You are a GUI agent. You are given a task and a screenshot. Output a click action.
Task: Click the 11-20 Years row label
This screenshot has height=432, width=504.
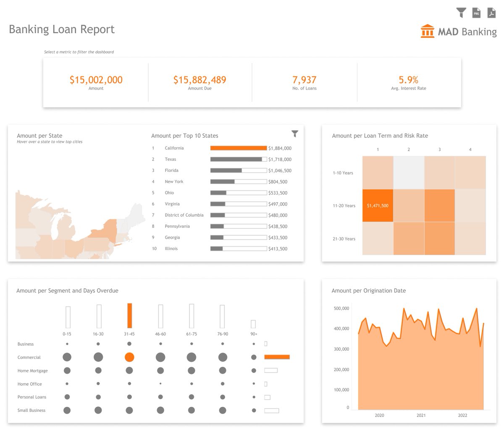point(344,206)
